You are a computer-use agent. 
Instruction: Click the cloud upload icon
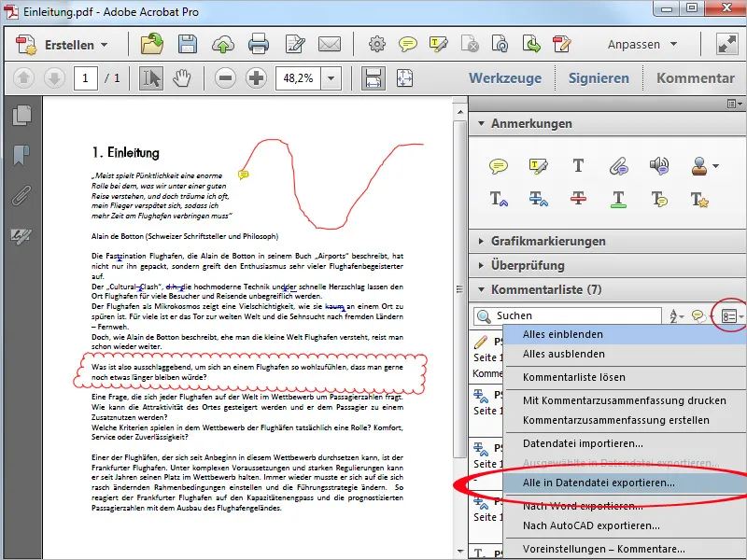click(222, 44)
